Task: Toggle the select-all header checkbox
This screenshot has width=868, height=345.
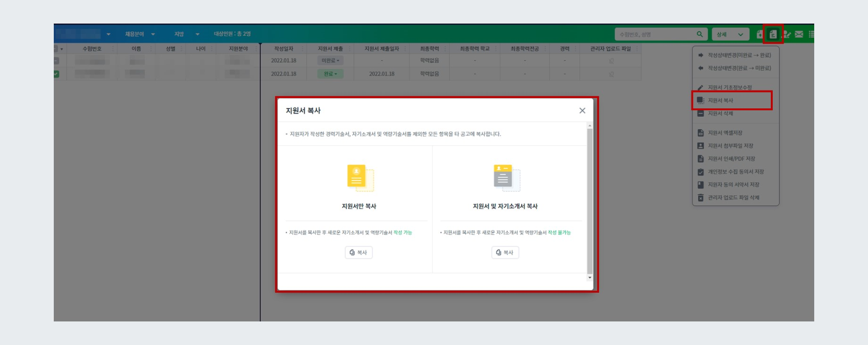Action: pos(56,49)
